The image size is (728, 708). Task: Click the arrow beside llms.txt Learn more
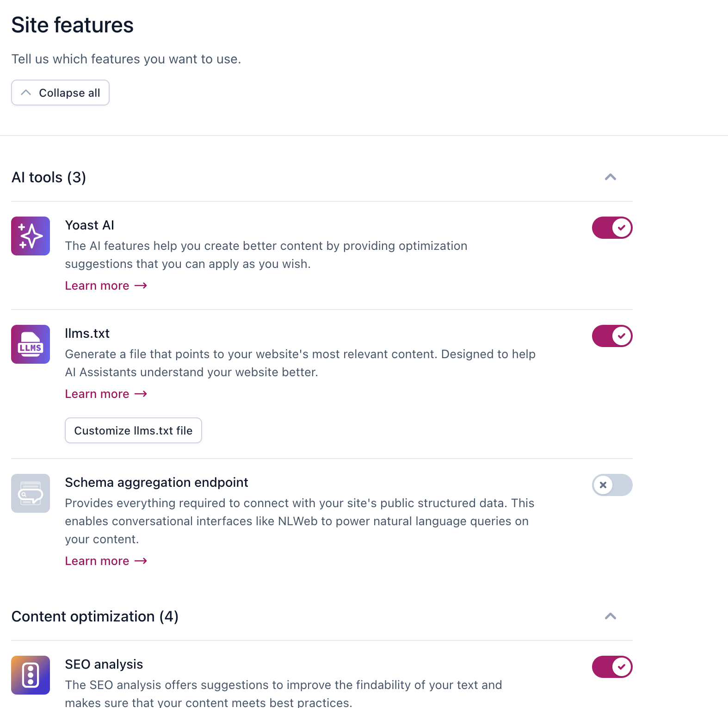(x=141, y=394)
